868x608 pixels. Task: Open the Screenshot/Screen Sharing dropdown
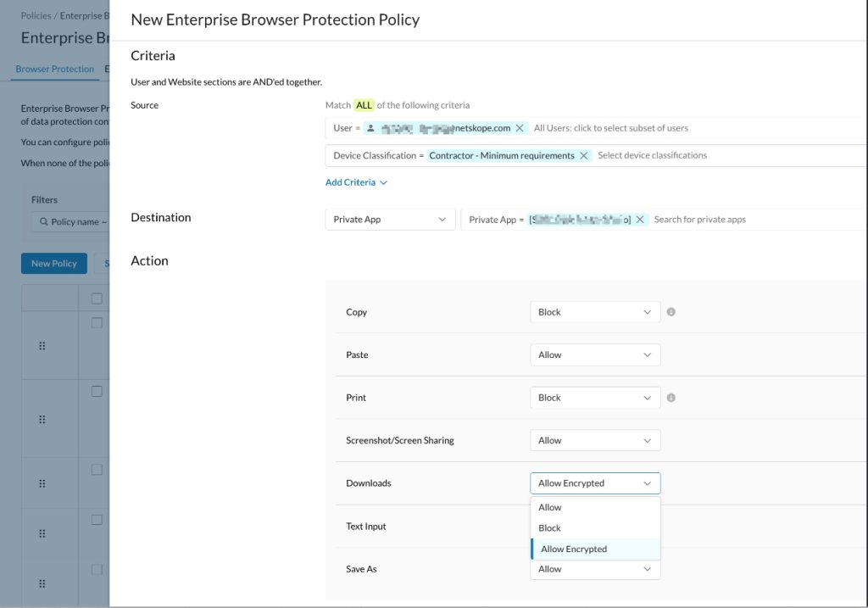coord(595,440)
